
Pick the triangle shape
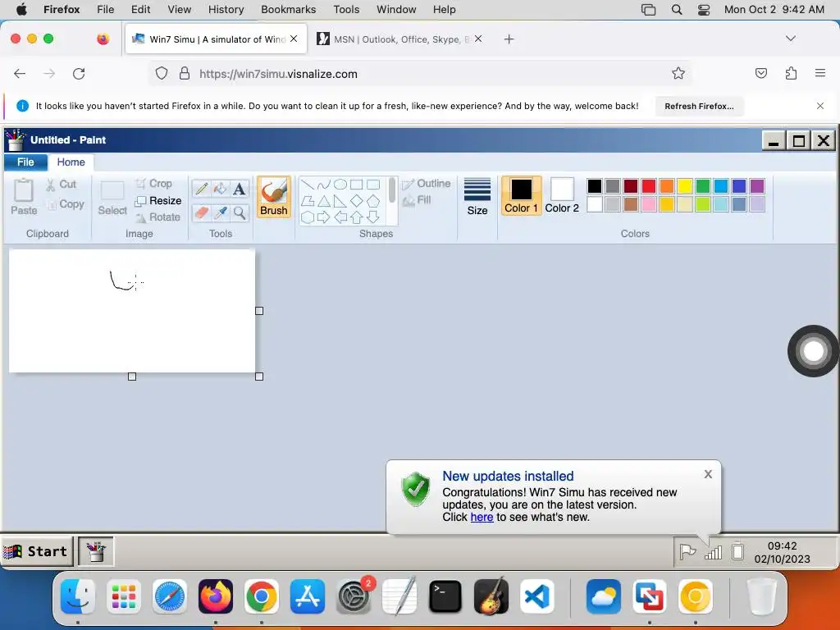pos(323,202)
